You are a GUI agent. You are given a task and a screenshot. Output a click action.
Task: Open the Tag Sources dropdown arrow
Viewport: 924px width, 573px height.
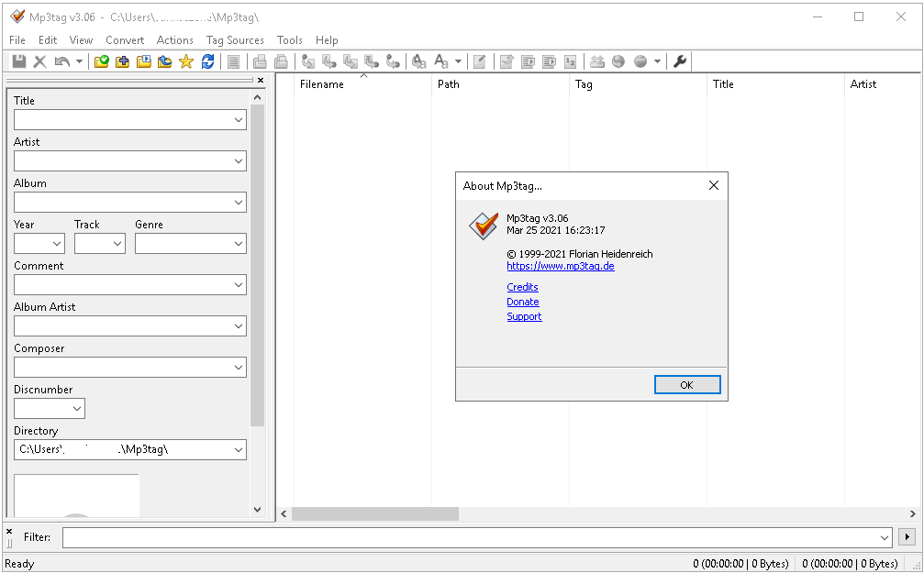pos(657,61)
